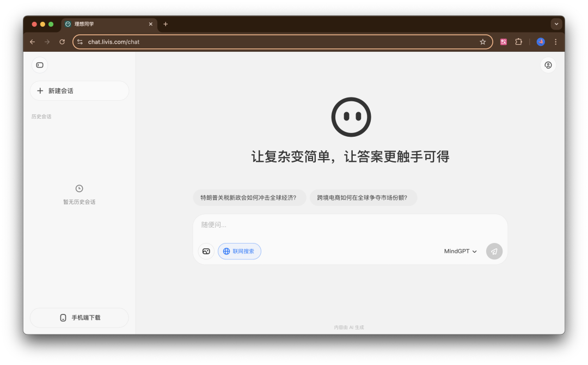Choose the 跨境电商 suggested question
Screen dimensions: 588x365
363,198
